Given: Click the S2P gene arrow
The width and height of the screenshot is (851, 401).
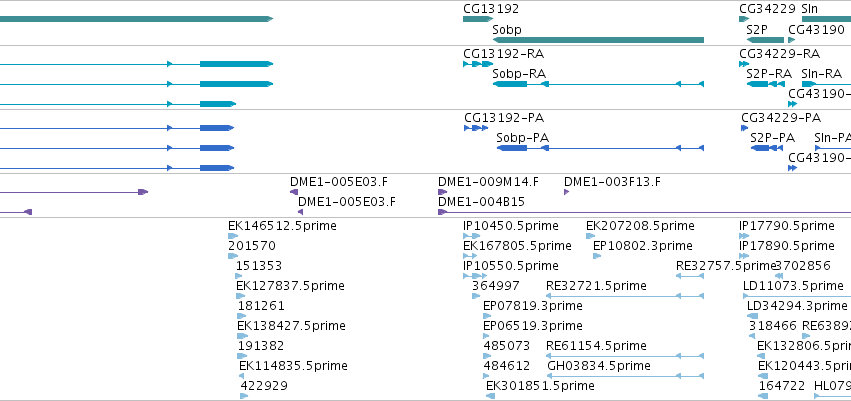Looking at the screenshot, I should tap(765, 40).
